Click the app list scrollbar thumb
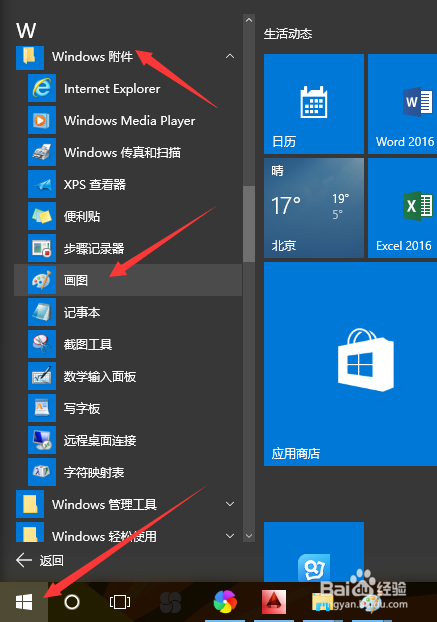This screenshot has width=437, height=622. (249, 224)
